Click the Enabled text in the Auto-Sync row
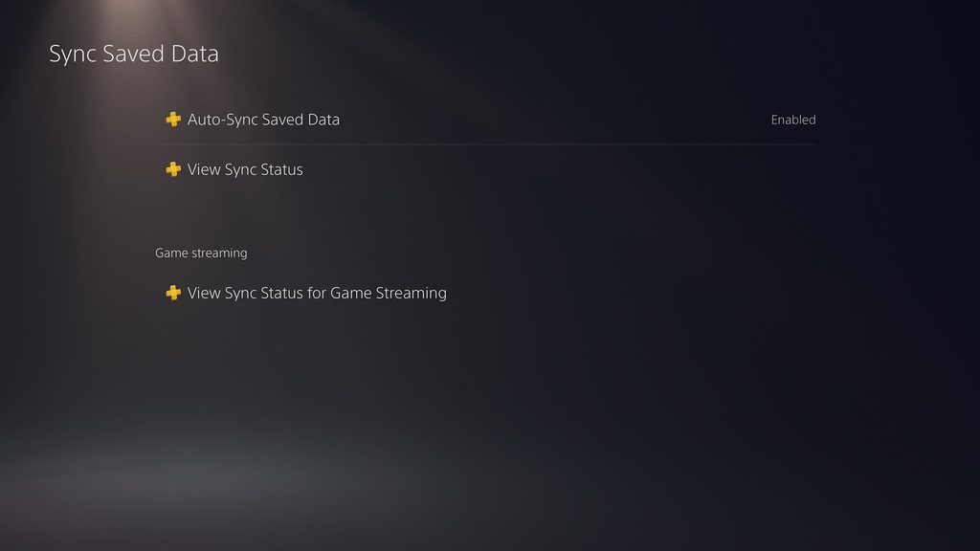 coord(793,120)
